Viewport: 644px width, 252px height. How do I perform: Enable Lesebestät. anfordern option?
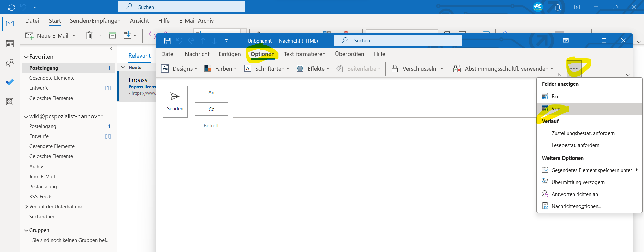click(575, 145)
